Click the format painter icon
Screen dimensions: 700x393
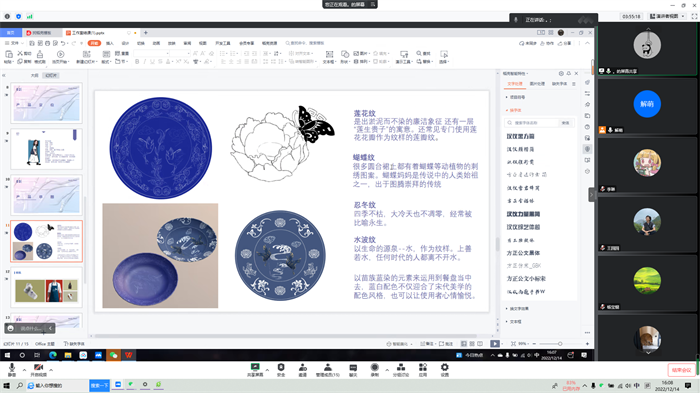coord(40,54)
